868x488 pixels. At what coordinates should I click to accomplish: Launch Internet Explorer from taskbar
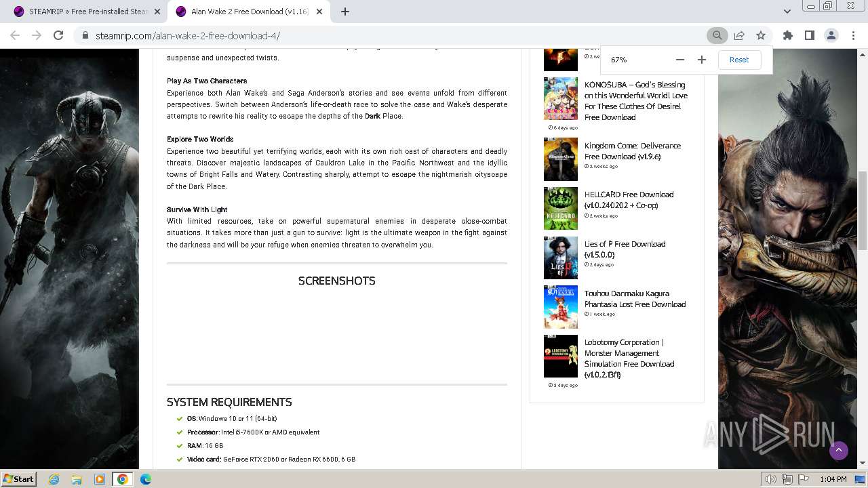pyautogui.click(x=54, y=479)
